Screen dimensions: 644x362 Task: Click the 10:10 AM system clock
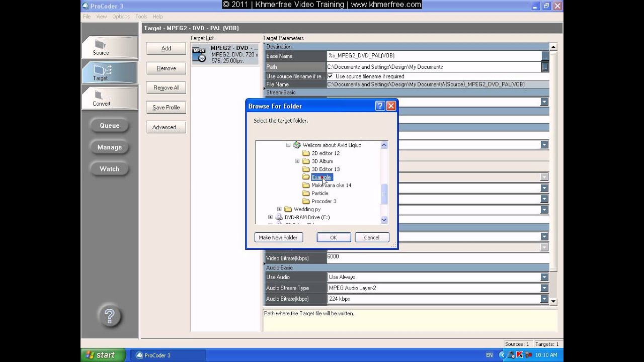546,355
